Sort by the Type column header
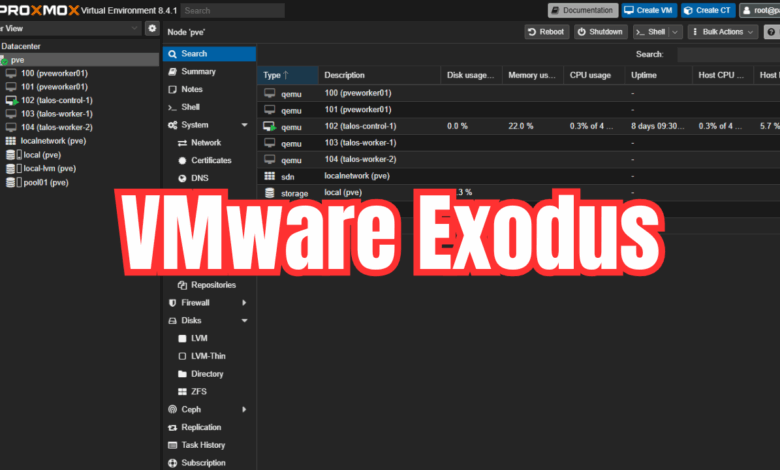 tap(288, 75)
